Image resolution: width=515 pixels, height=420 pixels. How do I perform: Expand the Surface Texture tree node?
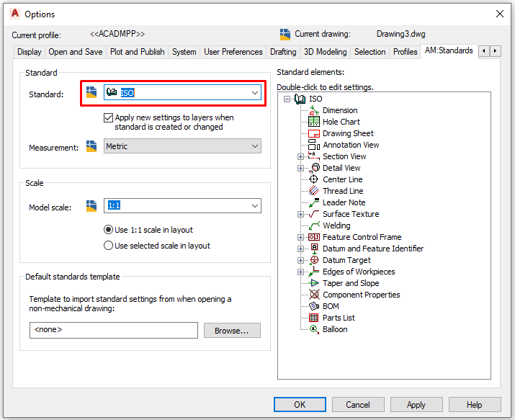(301, 214)
